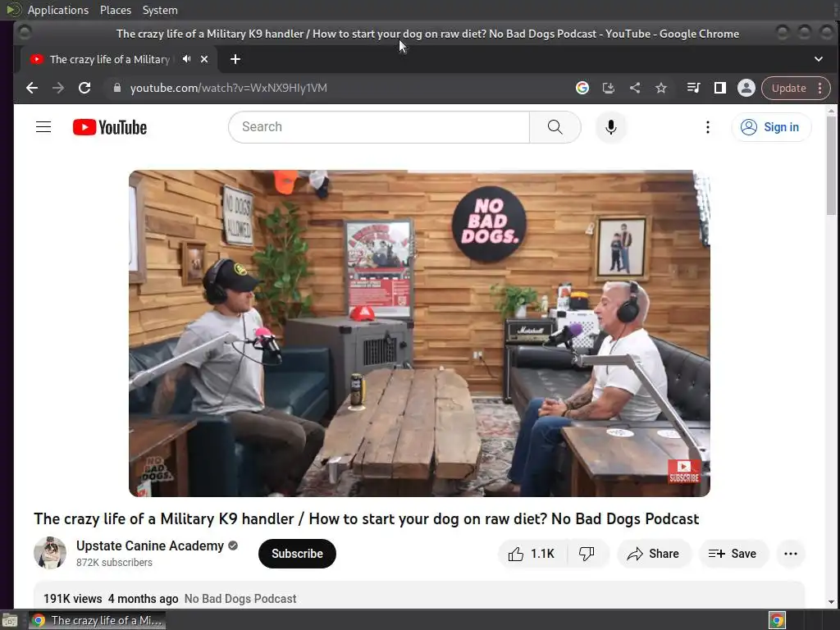Mute the tab via speaker icon
840x630 pixels.
(186, 59)
